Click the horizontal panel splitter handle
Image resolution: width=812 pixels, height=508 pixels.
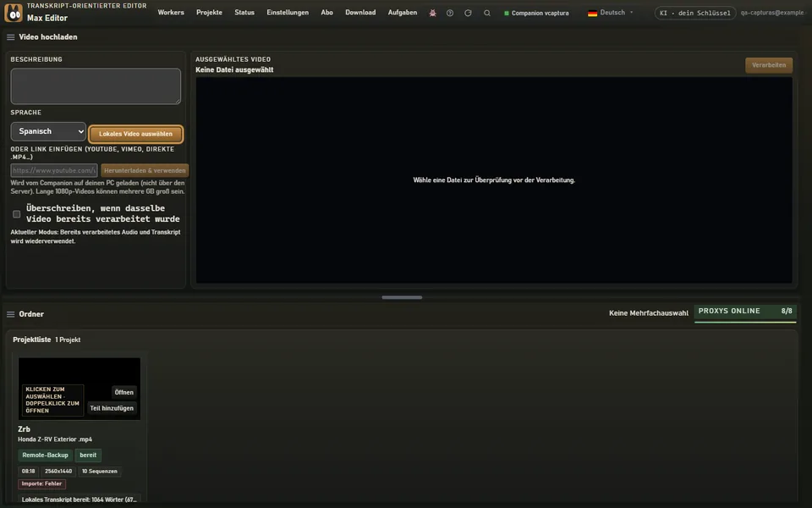point(402,297)
